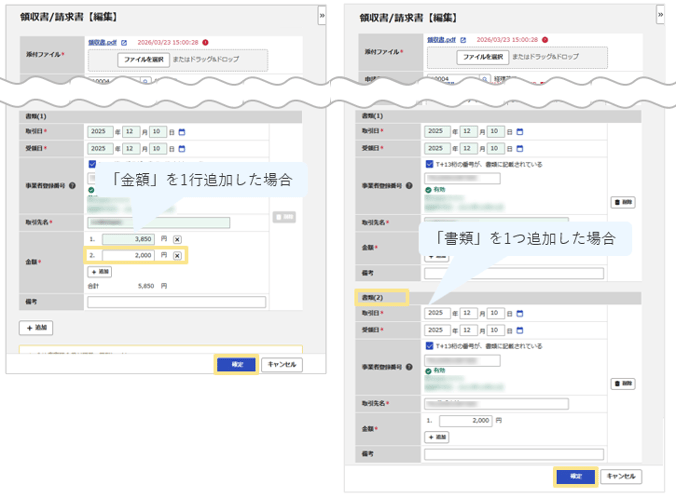Open calendar picker for 受領日 in left dialog

point(182,149)
